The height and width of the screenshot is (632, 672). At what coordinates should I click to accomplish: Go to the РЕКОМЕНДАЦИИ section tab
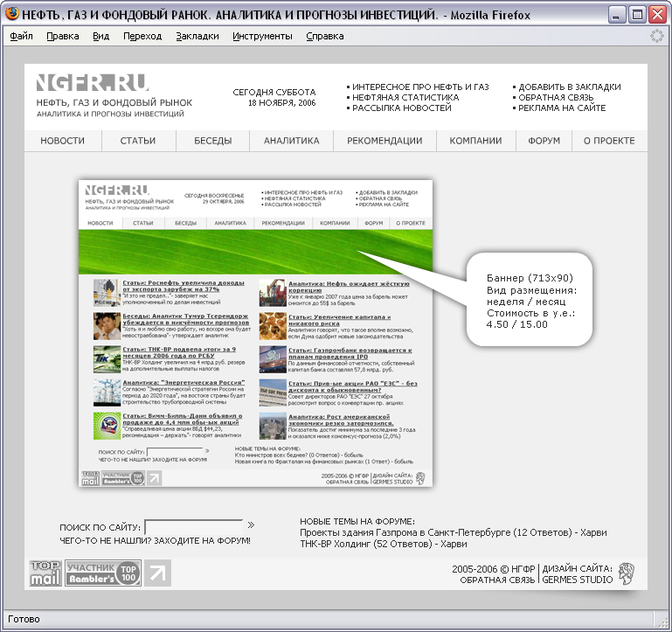point(384,141)
